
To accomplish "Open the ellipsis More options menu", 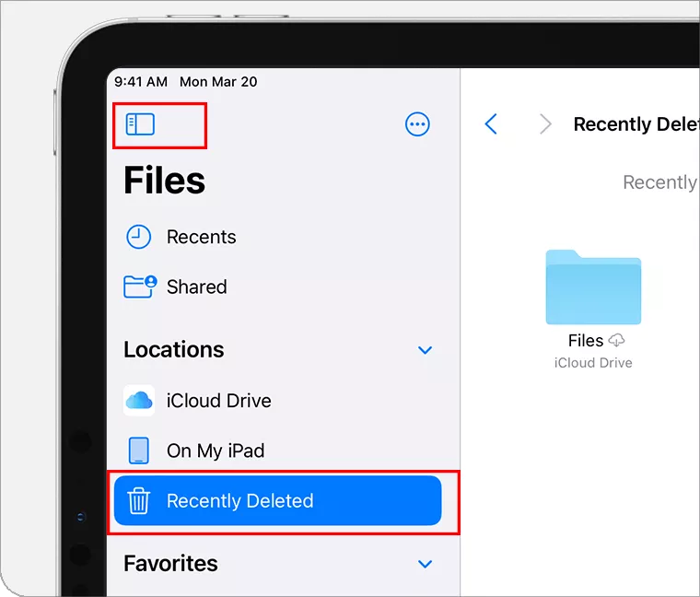I will pos(417,124).
